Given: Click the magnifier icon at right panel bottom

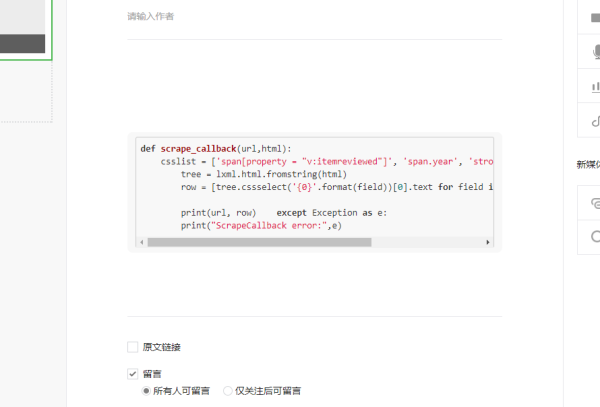Looking at the screenshot, I should tap(595, 236).
